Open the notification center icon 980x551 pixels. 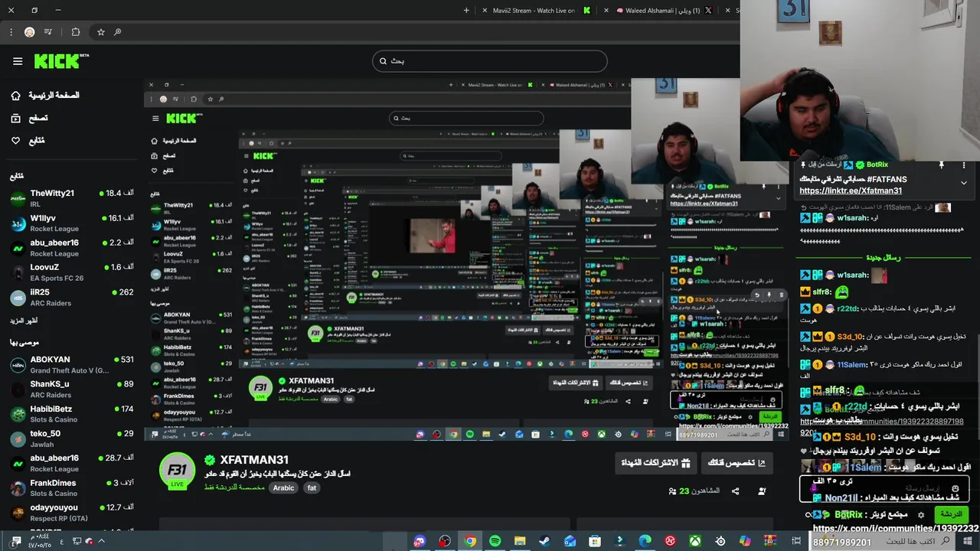tap(15, 541)
